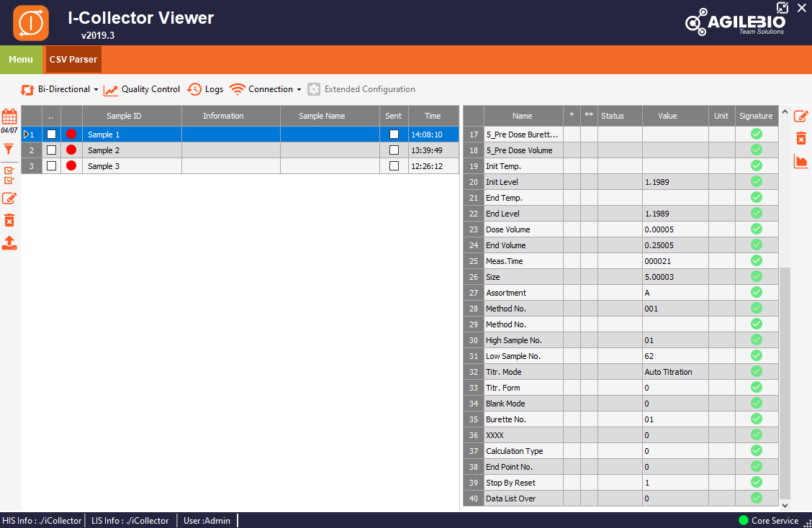
Task: Click the results table vertical scrollbar thumb
Action: [x=785, y=383]
